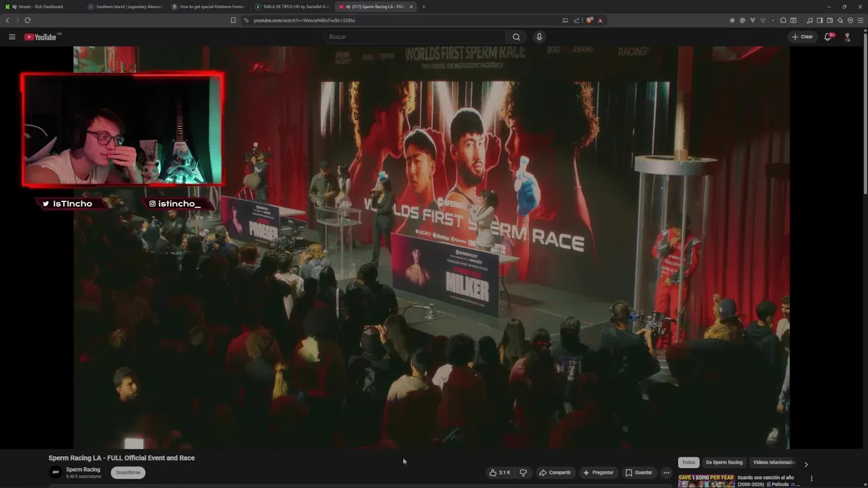Switch to the special Pokémon Forms tab

[209, 7]
